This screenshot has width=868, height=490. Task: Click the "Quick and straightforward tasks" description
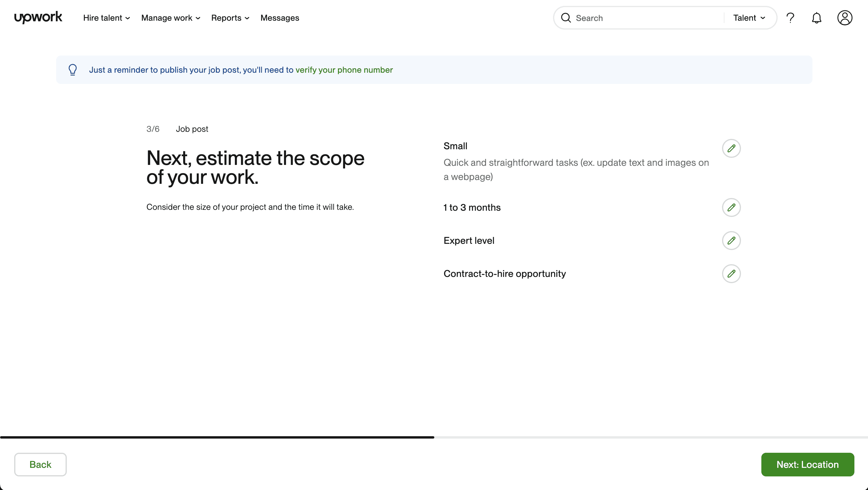pos(576,170)
